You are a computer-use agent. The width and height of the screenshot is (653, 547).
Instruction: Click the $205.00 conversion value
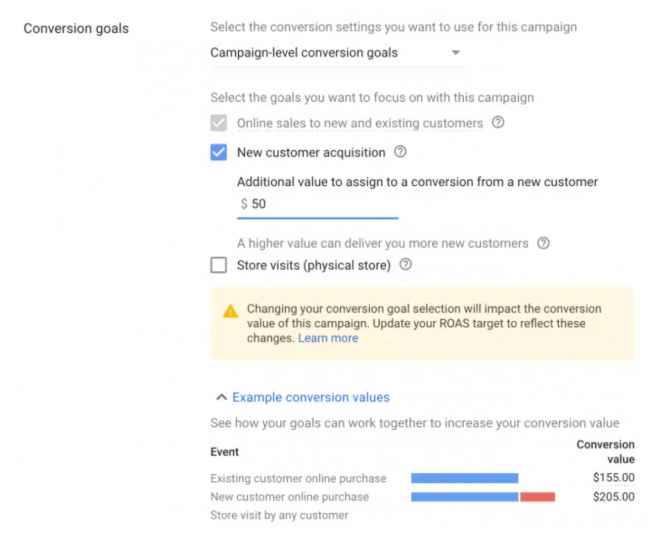tap(613, 496)
